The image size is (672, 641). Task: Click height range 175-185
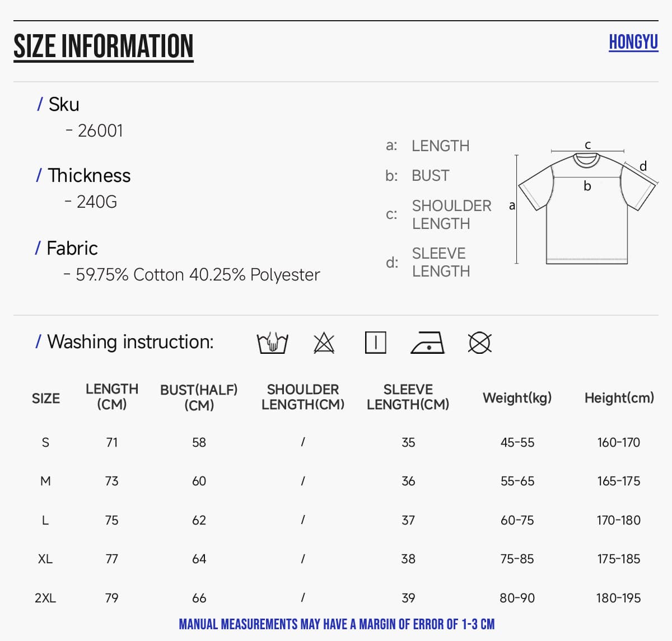pyautogui.click(x=619, y=559)
